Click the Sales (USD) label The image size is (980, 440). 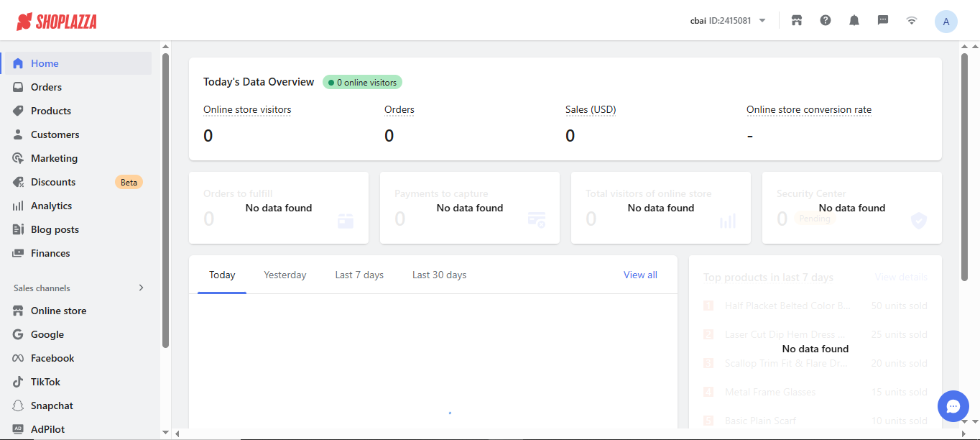(591, 110)
